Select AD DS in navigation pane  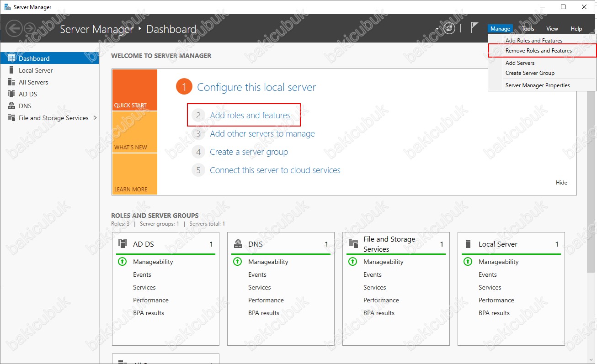click(49, 94)
